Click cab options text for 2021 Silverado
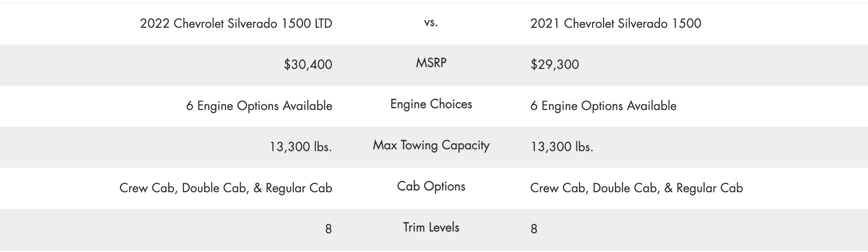Screen dimensions: 868x252 [x=636, y=188]
